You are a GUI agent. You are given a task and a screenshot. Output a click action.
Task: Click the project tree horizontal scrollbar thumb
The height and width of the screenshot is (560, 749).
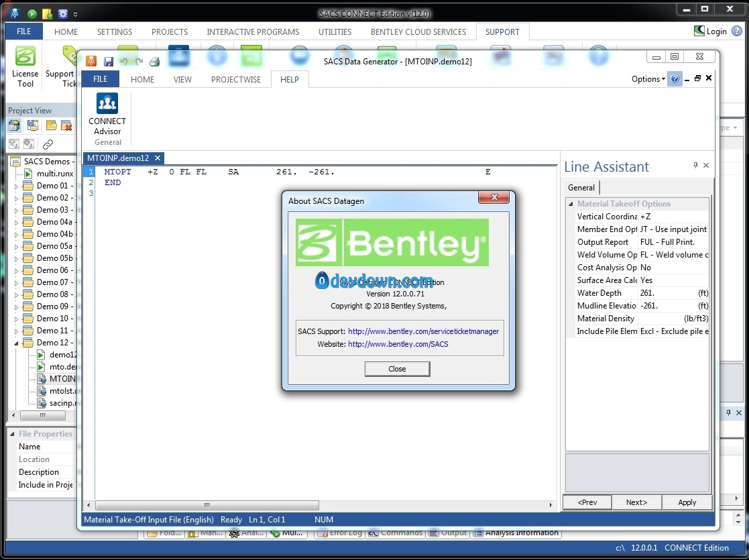tap(42, 415)
